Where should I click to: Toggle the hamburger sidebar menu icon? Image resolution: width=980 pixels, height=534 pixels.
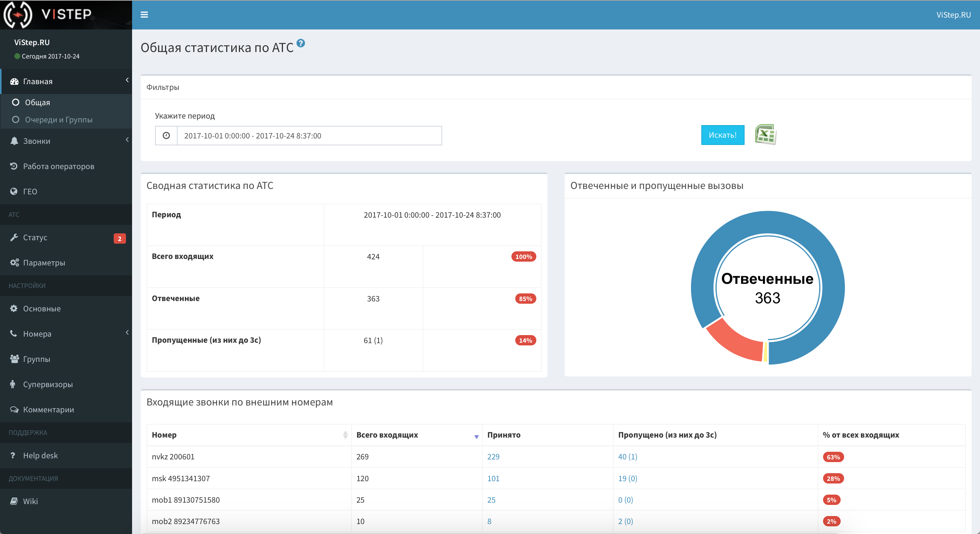click(144, 15)
